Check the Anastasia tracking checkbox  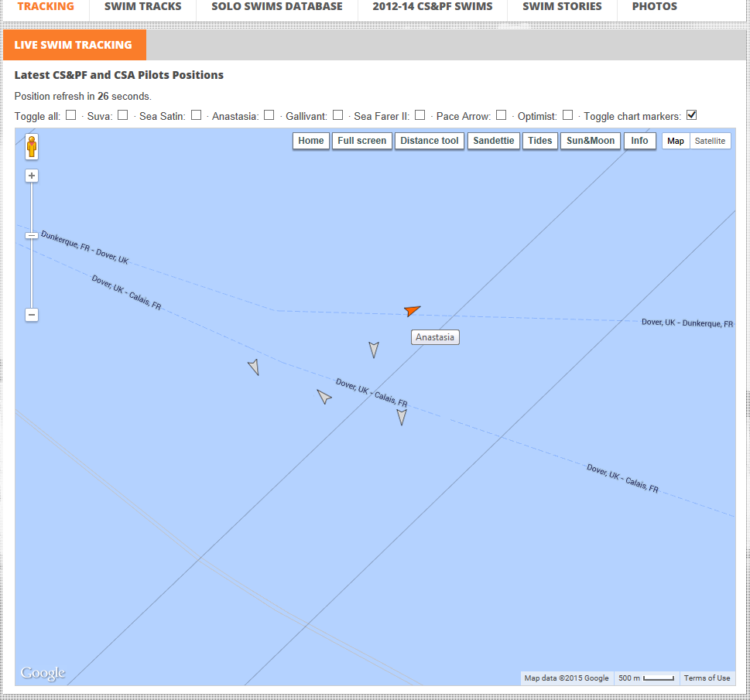pyautogui.click(x=268, y=114)
